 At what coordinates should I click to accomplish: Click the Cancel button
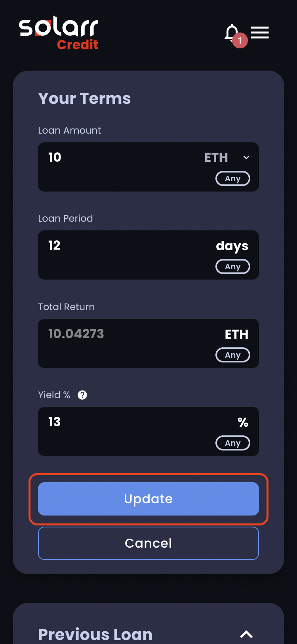click(148, 543)
